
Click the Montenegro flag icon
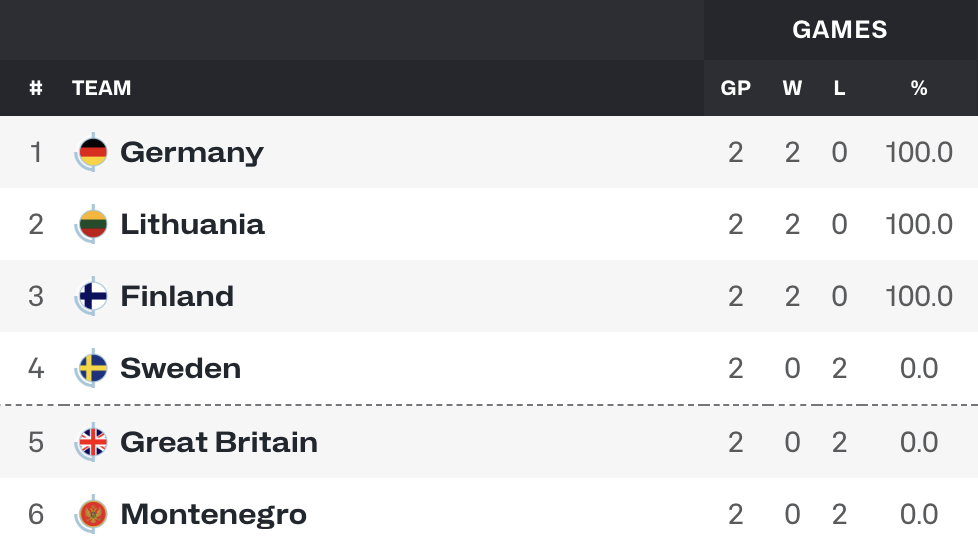92,514
